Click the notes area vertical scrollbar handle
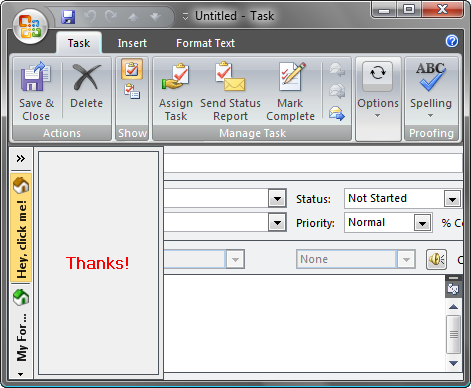 pos(453,334)
